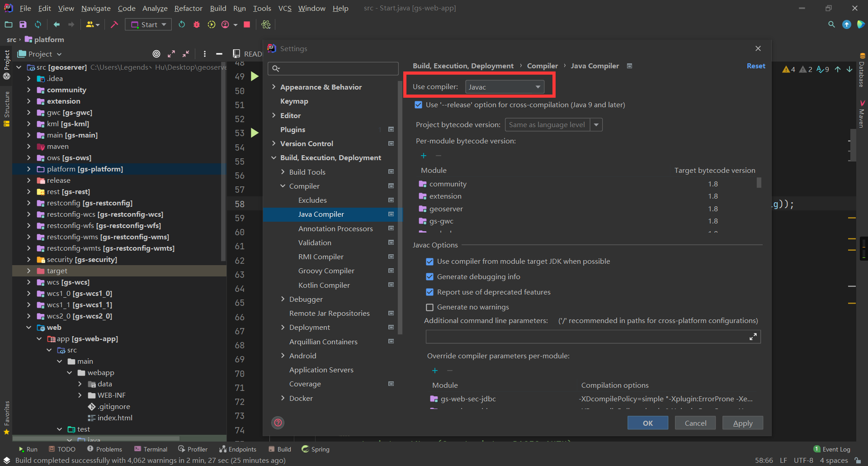Open the Problems tool window tab
Viewport: 868px width, 466px height.
(105, 449)
